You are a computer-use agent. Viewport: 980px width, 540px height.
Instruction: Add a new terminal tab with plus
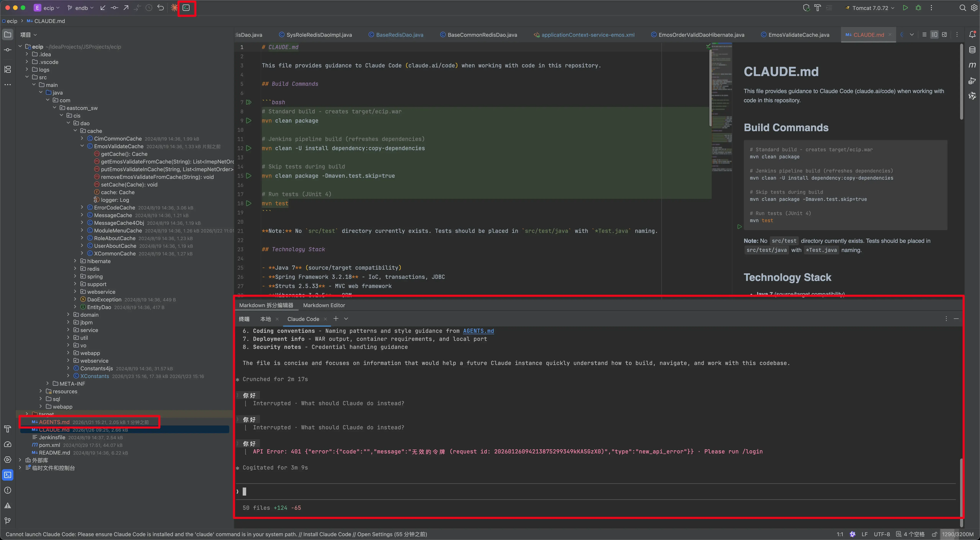pyautogui.click(x=336, y=318)
